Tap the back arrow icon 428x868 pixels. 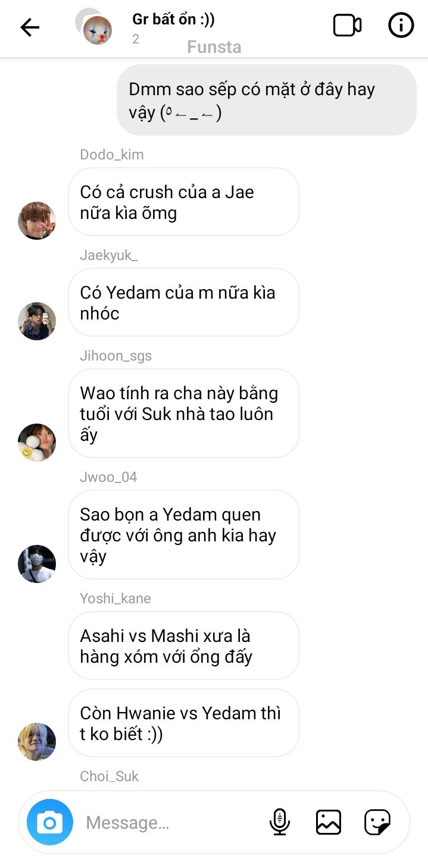pos(30,27)
